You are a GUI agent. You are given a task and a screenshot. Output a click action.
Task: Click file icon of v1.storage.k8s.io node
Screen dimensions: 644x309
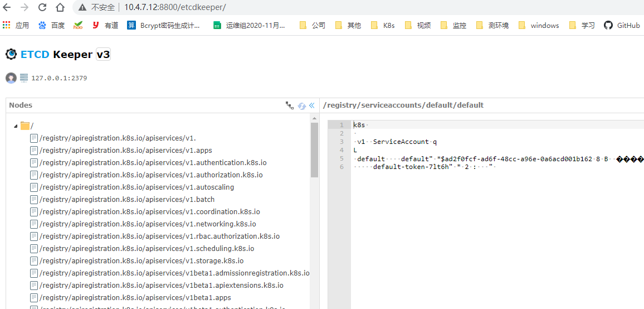pyautogui.click(x=34, y=261)
